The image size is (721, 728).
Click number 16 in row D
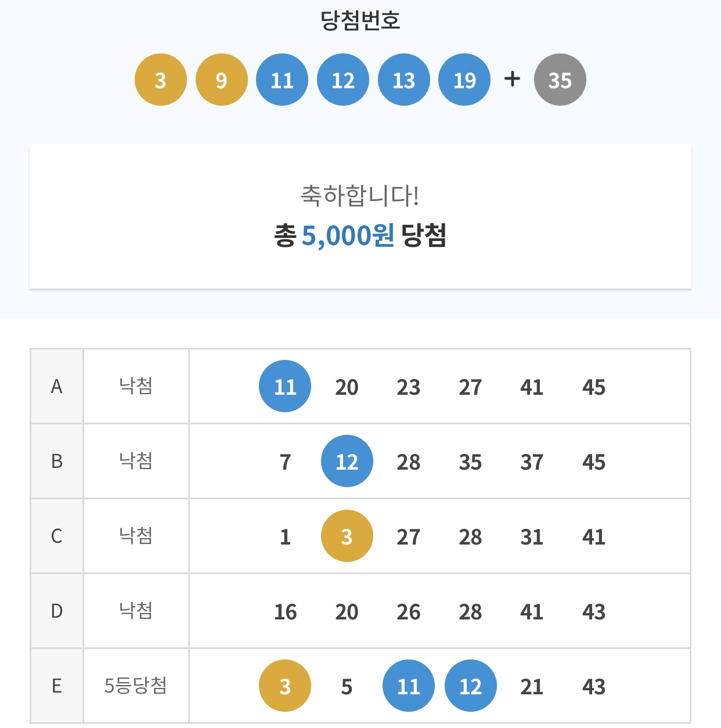point(285,612)
